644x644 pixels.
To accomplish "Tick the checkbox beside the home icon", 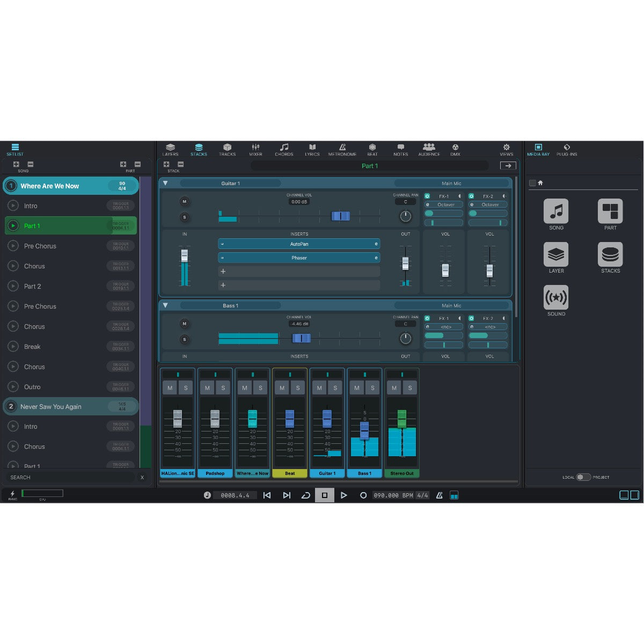I will (x=532, y=183).
